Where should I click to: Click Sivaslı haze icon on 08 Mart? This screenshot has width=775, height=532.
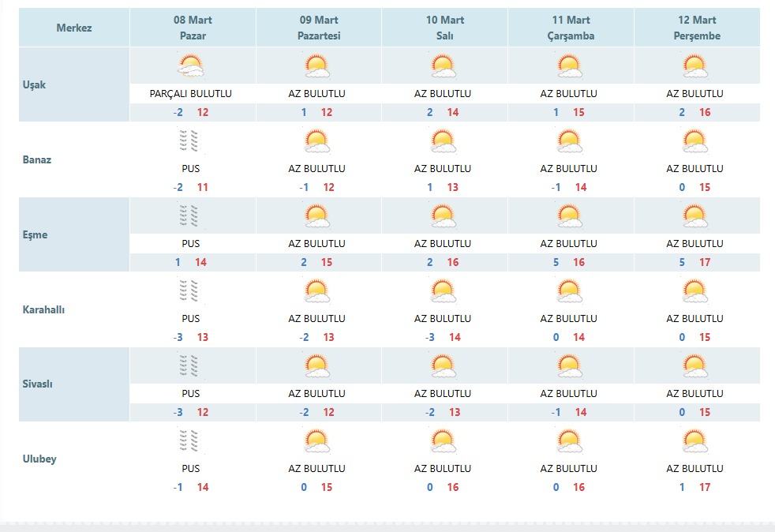[x=189, y=366]
